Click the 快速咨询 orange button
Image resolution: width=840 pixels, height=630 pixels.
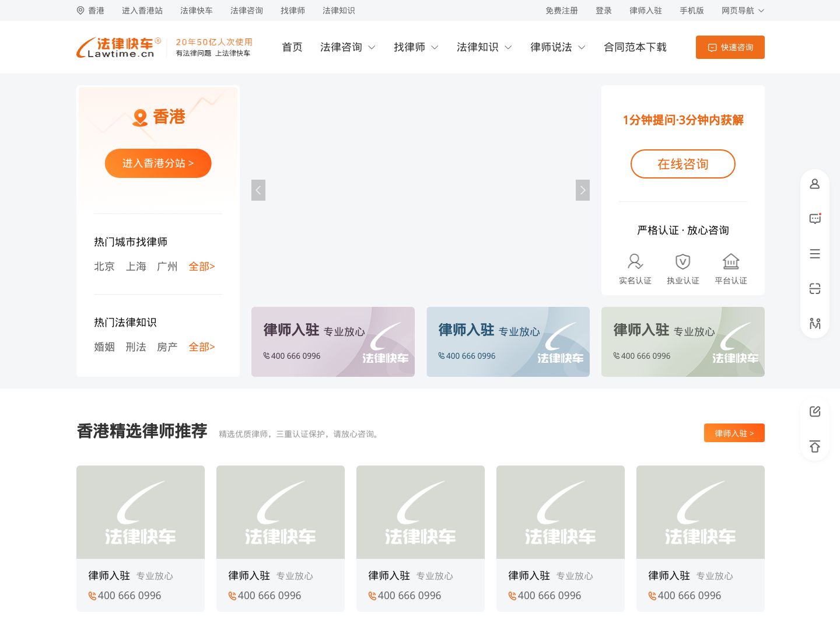point(730,47)
